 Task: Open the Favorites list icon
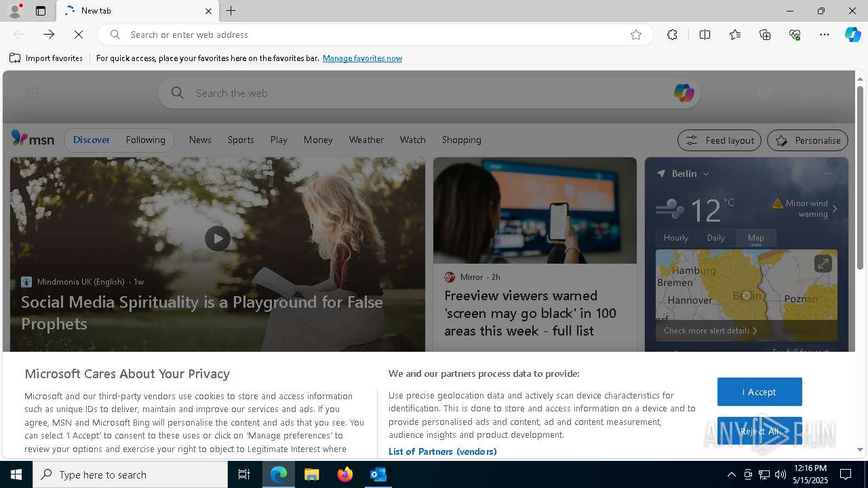(735, 35)
